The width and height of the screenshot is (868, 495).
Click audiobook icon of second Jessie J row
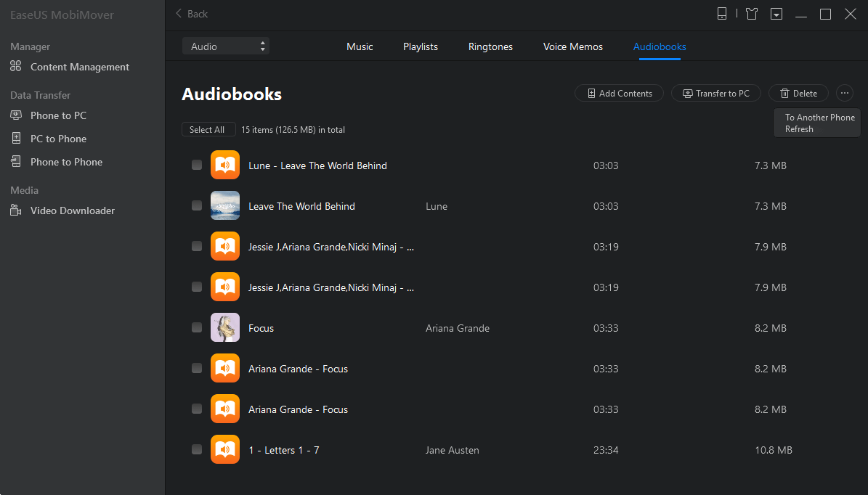tap(224, 287)
